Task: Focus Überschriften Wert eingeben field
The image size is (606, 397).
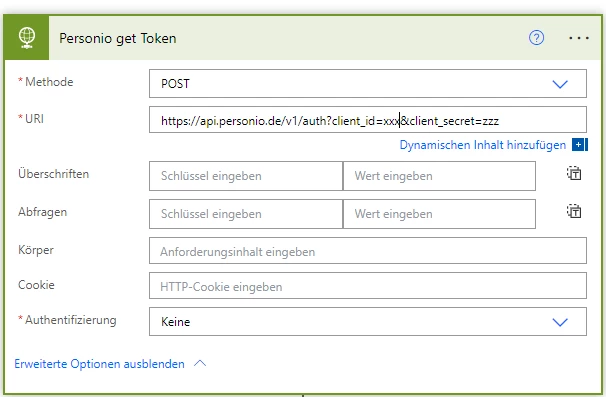Action: tap(439, 176)
